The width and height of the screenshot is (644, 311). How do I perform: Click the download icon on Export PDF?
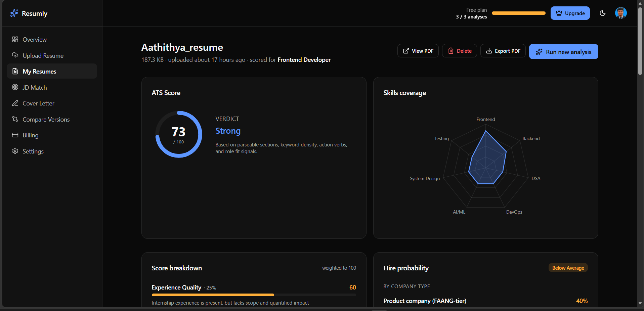pyautogui.click(x=489, y=51)
